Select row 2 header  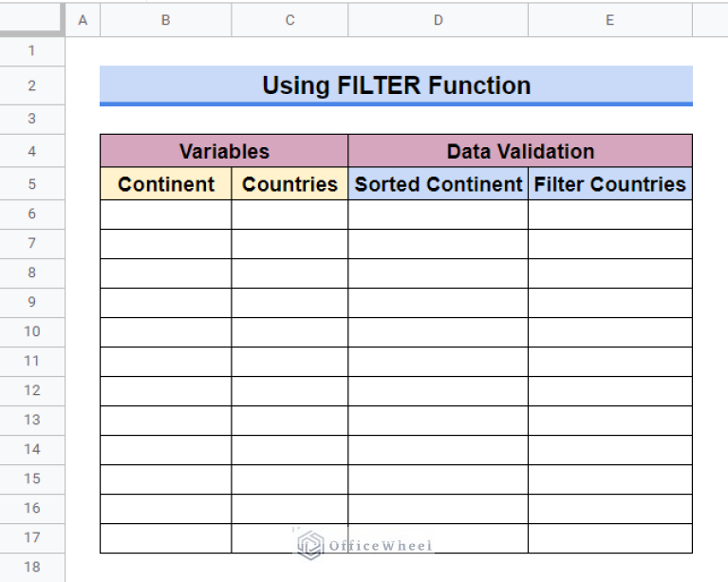click(x=32, y=85)
